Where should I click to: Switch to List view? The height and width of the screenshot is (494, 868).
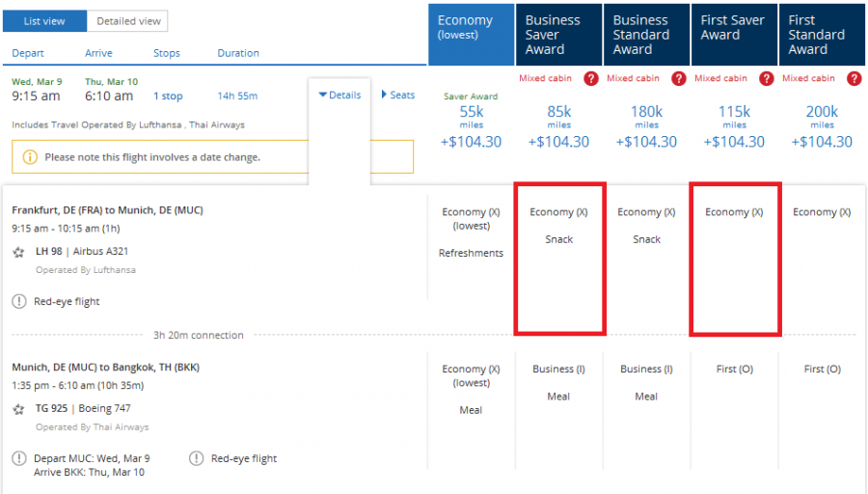45,21
